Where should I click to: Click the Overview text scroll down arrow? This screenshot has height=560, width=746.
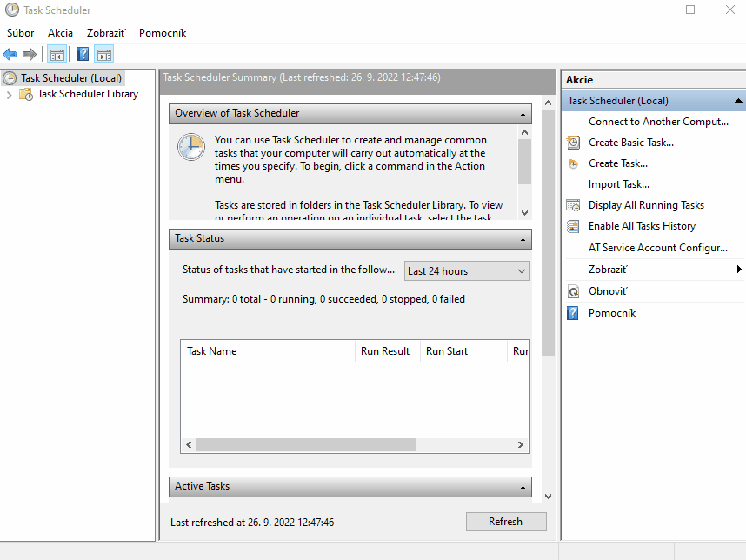(x=524, y=213)
